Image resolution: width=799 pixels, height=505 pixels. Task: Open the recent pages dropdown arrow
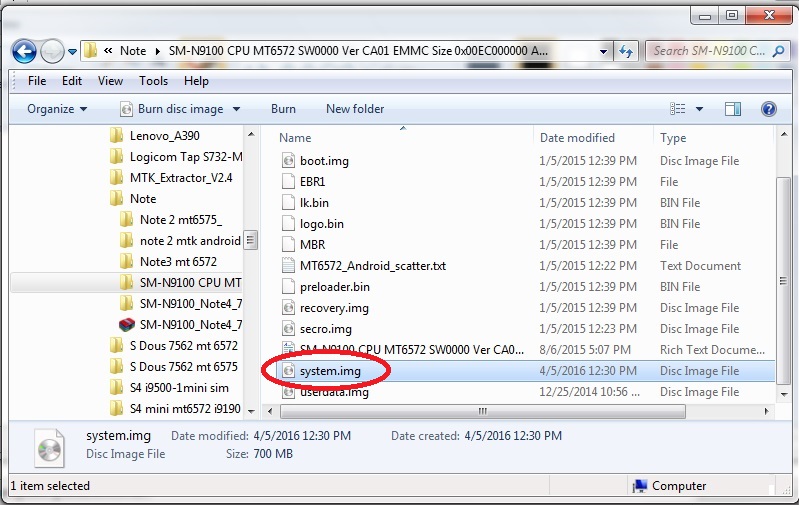point(72,51)
